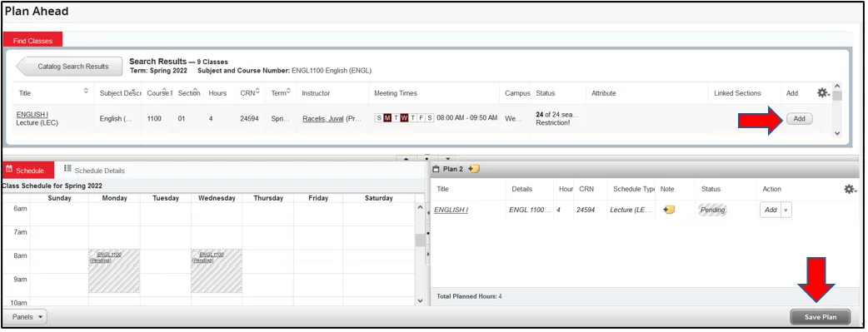Click the 8am time label in schedule

(x=21, y=255)
